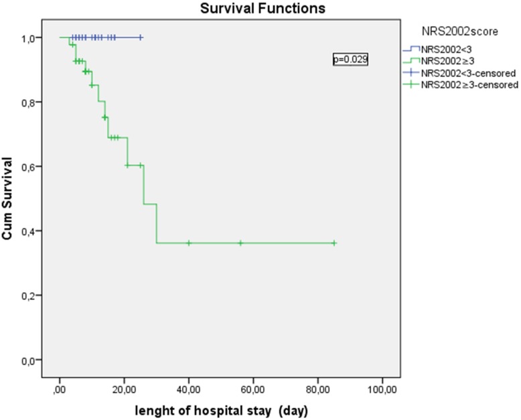Click the green censored marker near day 40

189,243
